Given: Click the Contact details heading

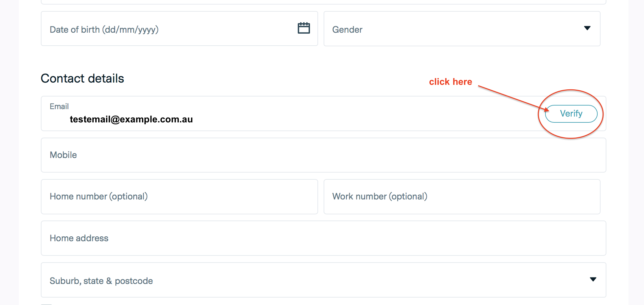Looking at the screenshot, I should click(82, 78).
